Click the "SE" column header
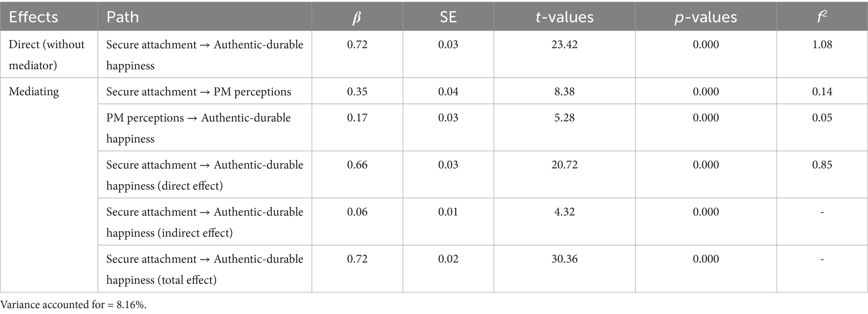 (448, 17)
